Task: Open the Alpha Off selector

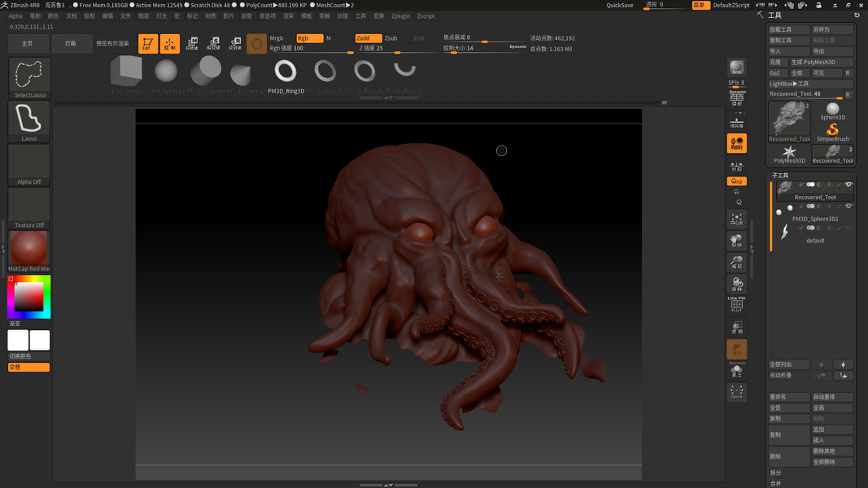Action: click(x=28, y=165)
